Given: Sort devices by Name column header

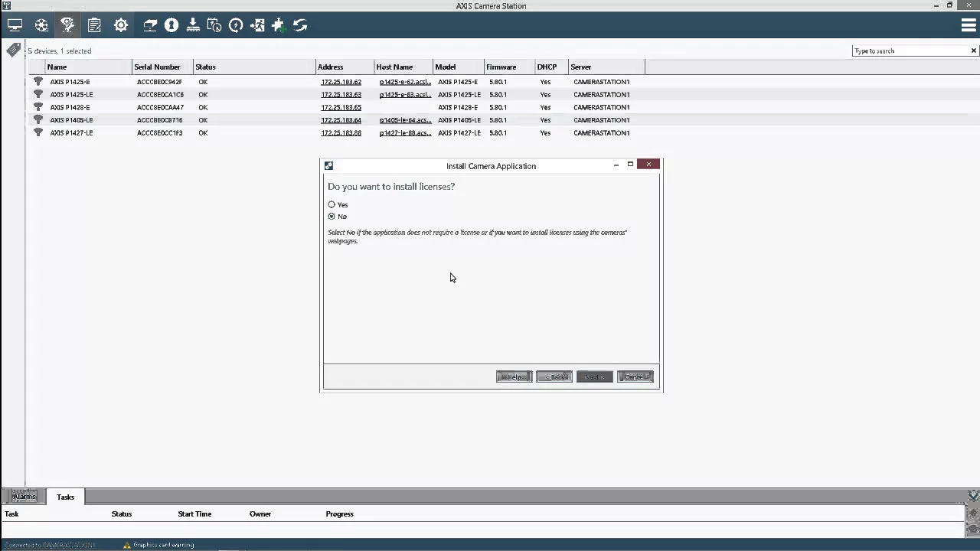Looking at the screenshot, I should 88,67.
